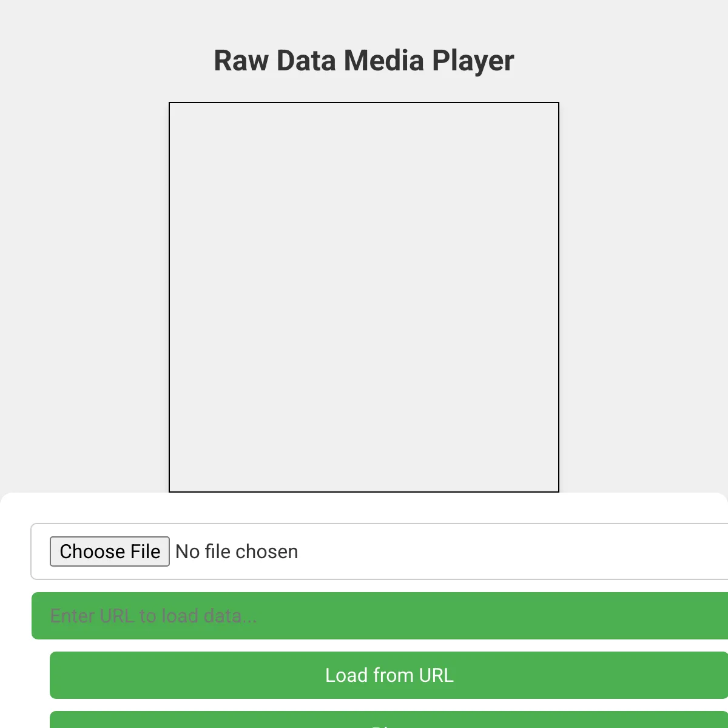Click the center of the media preview square

[364, 297]
